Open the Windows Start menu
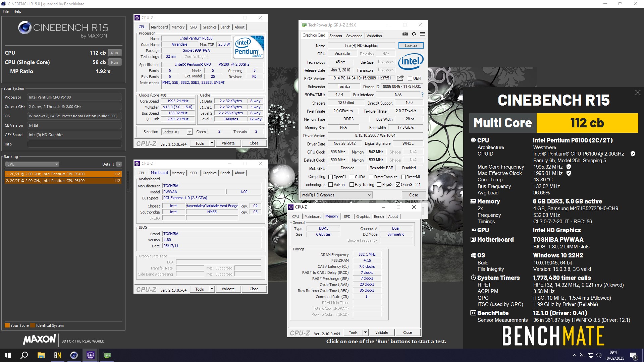This screenshot has height=362, width=644. (x=8, y=355)
